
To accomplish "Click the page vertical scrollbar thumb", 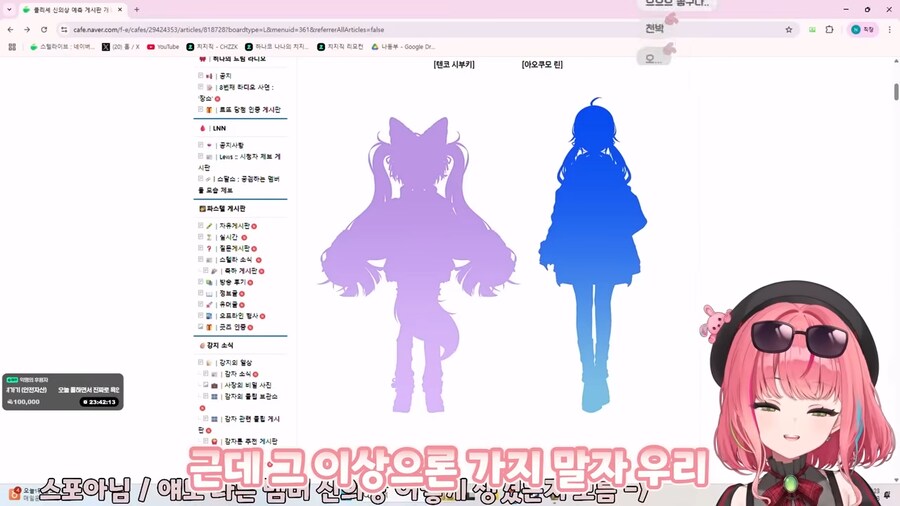I will [895, 91].
